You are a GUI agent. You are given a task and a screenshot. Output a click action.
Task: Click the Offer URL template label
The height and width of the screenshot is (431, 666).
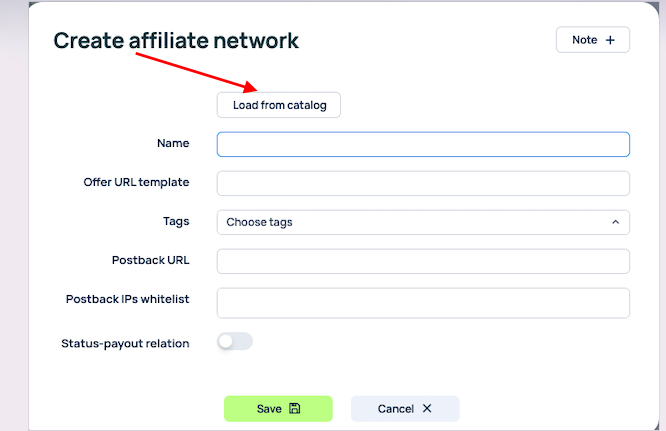coord(136,183)
